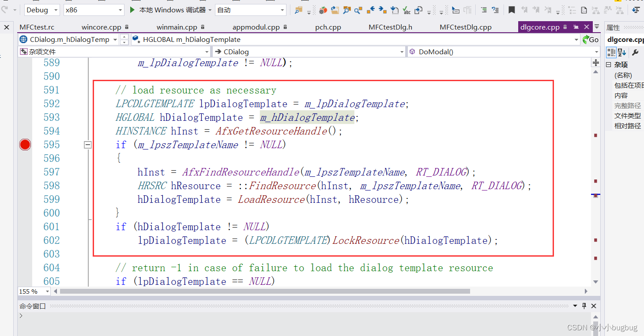
Task: Click the clear bookmarks icon
Action: [x=548, y=10]
